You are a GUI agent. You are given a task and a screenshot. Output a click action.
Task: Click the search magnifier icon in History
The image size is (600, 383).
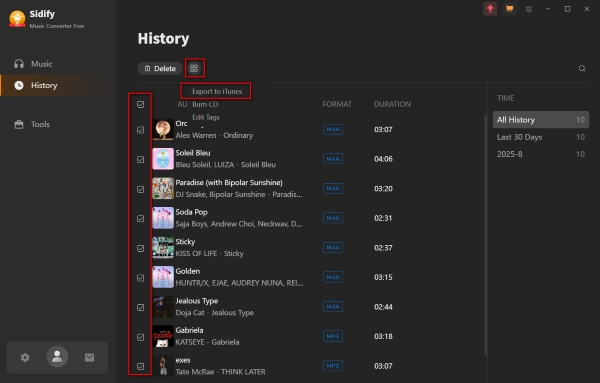coord(582,68)
